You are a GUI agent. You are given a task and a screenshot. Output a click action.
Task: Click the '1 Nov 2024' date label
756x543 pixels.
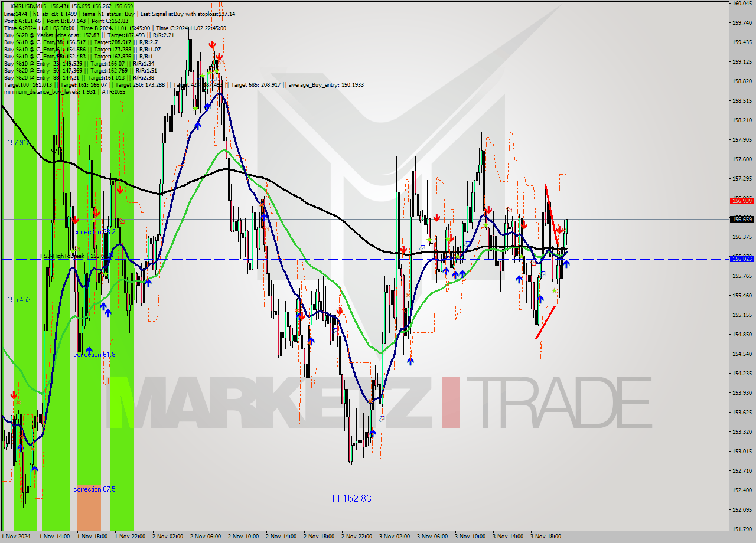pos(15,537)
